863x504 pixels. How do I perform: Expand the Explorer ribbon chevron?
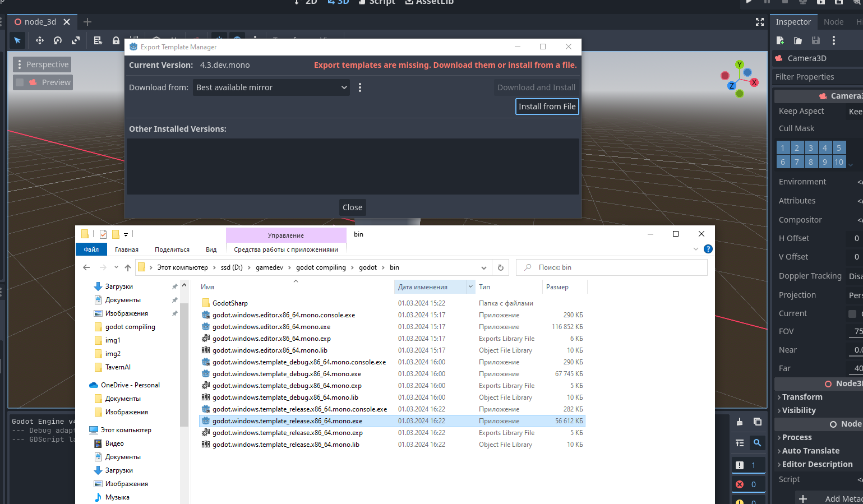(x=696, y=249)
